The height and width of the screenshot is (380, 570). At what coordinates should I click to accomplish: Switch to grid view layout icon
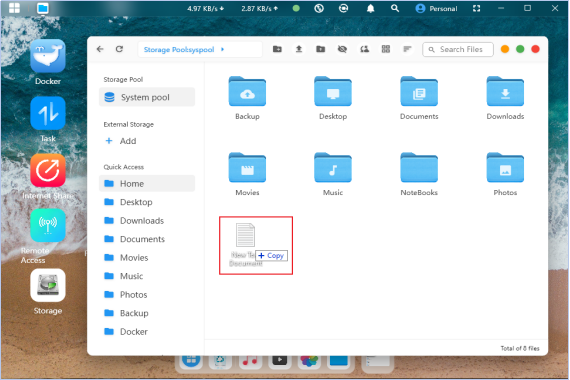[386, 49]
